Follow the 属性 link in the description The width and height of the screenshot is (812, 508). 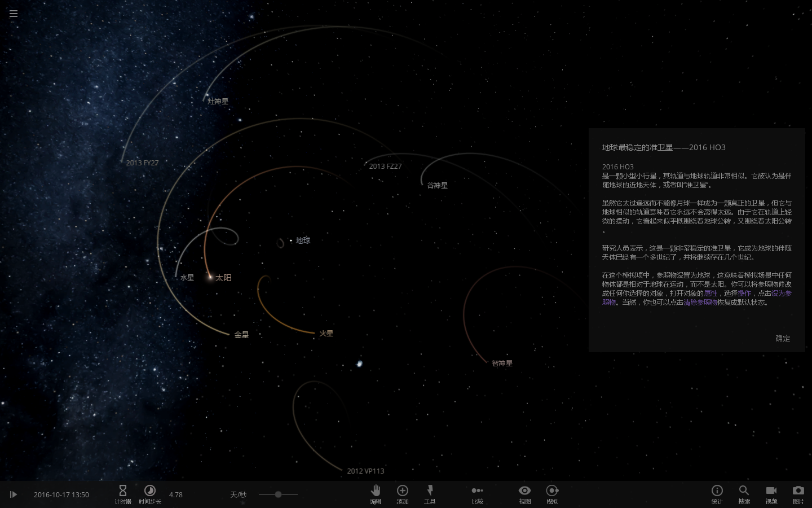coord(710,294)
